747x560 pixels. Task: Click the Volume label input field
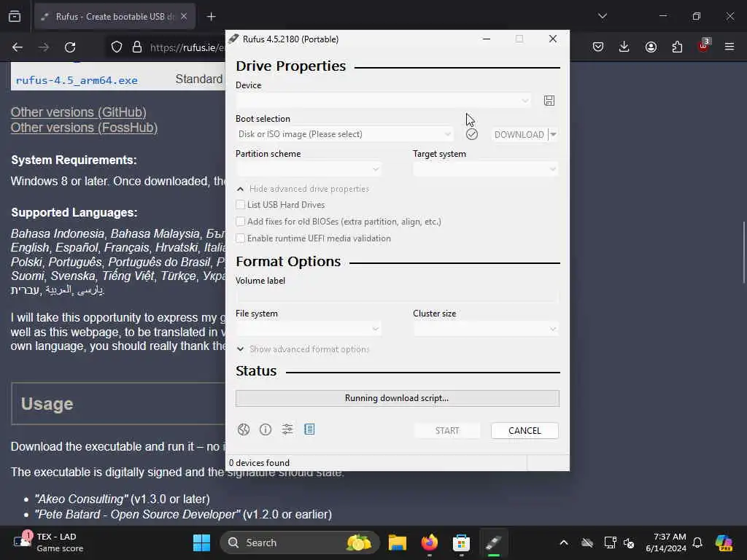pos(397,296)
